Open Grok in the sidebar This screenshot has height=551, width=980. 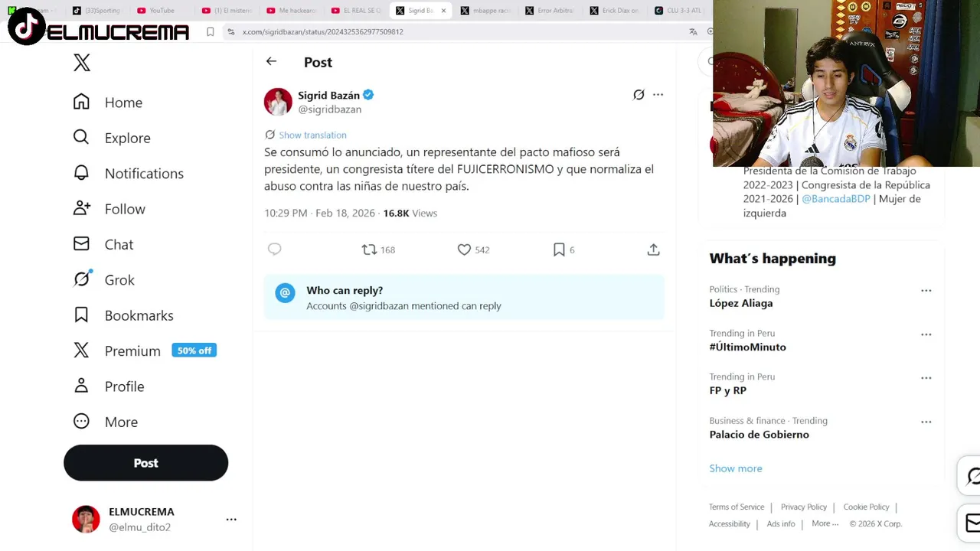[x=119, y=280]
